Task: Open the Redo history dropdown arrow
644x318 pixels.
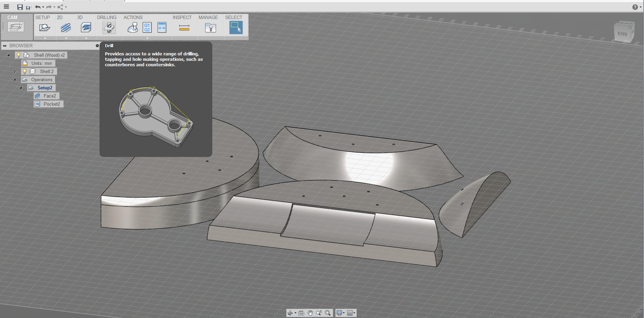Action: pos(54,7)
